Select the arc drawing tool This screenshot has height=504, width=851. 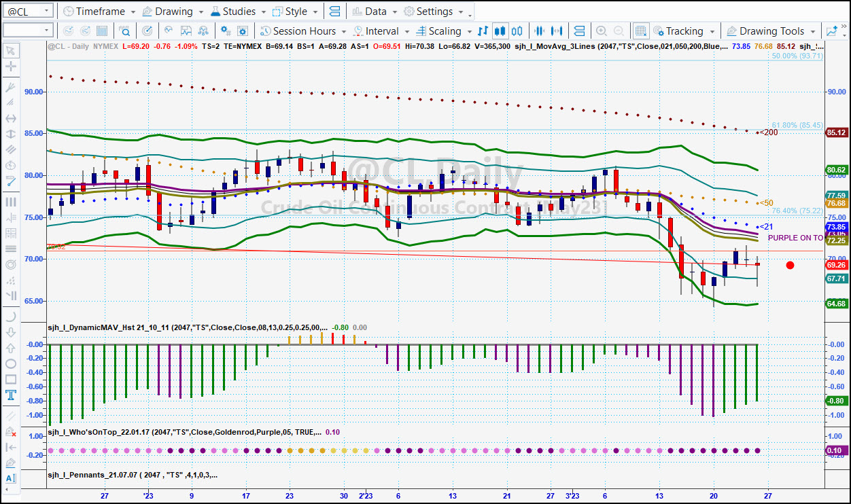coord(11,317)
